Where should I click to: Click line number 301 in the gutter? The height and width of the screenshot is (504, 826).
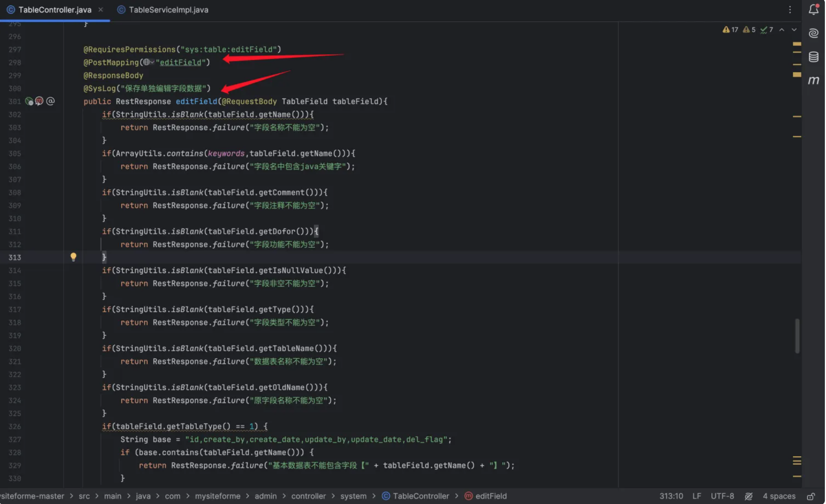click(15, 101)
